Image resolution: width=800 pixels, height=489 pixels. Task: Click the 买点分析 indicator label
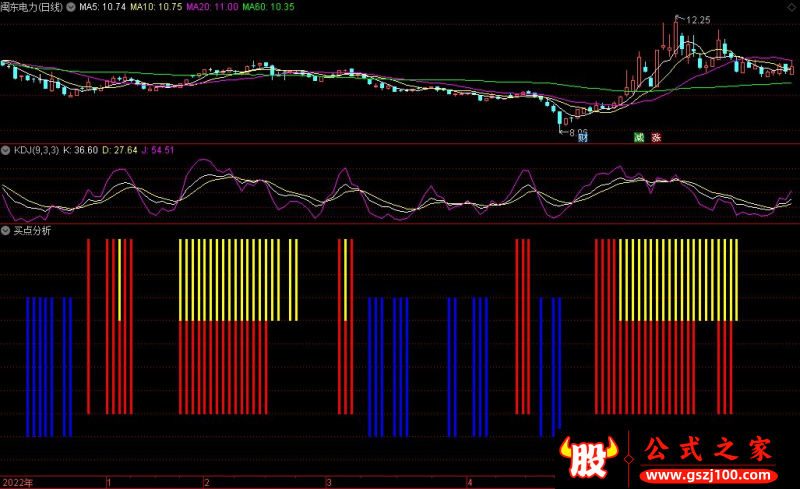click(32, 231)
